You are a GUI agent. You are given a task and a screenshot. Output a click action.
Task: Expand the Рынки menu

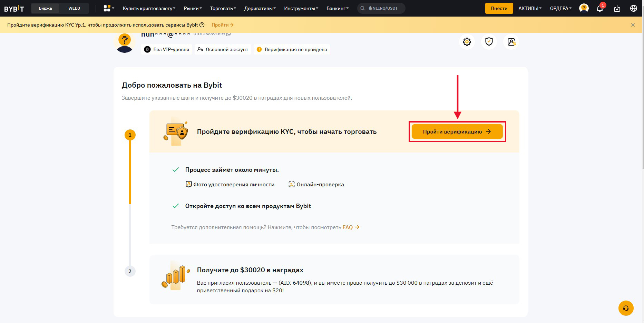click(193, 8)
